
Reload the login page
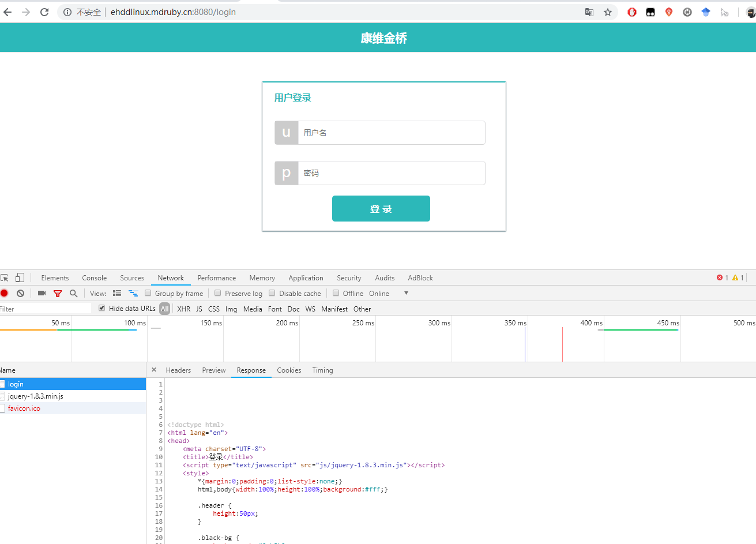pos(44,12)
